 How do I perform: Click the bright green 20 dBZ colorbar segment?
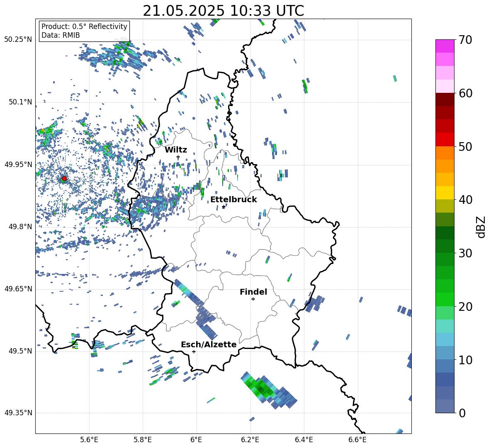pos(445,299)
